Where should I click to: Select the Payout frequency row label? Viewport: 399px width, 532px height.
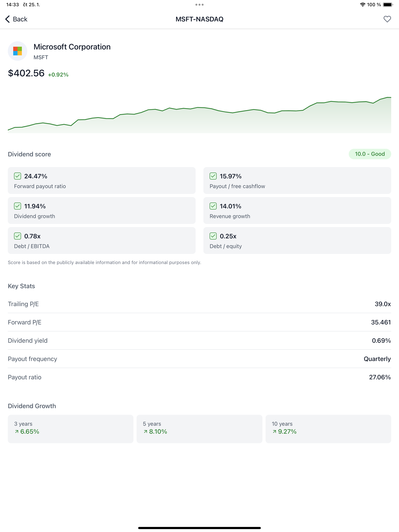[x=33, y=359]
